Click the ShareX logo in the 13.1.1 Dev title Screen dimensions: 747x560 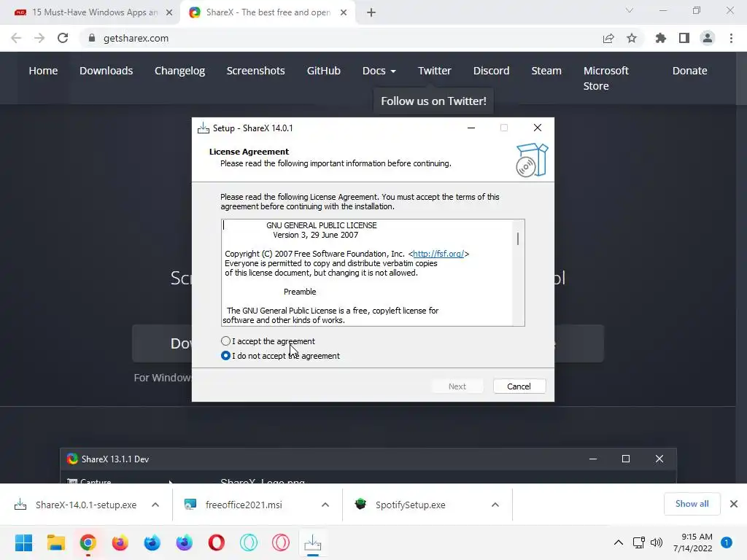72,459
